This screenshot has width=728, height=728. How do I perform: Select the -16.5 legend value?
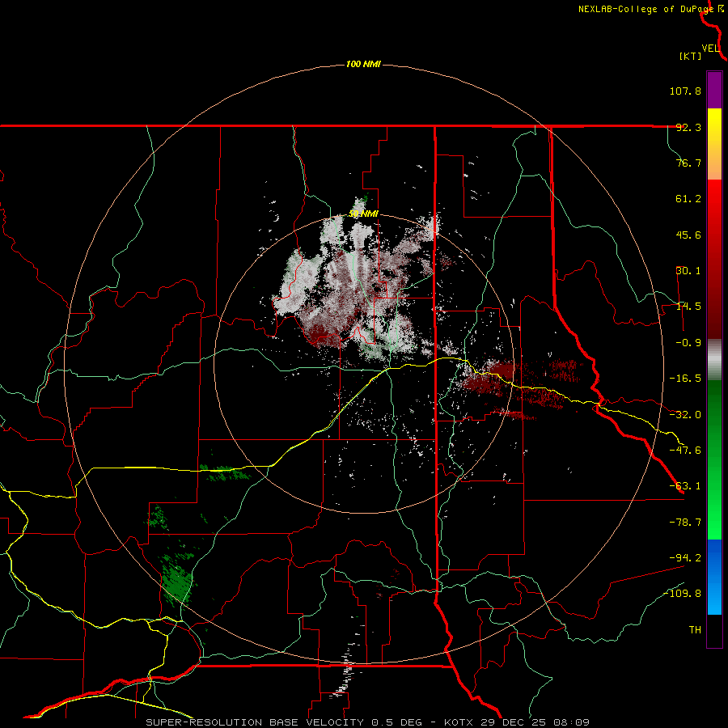(x=685, y=379)
